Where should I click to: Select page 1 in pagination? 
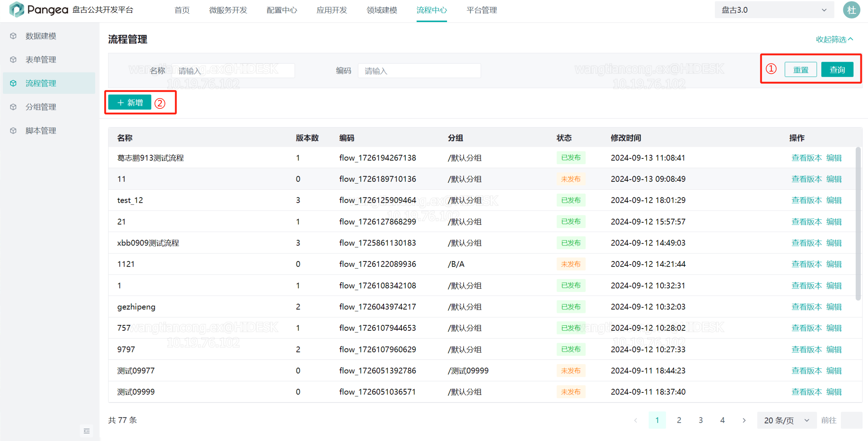[657, 420]
